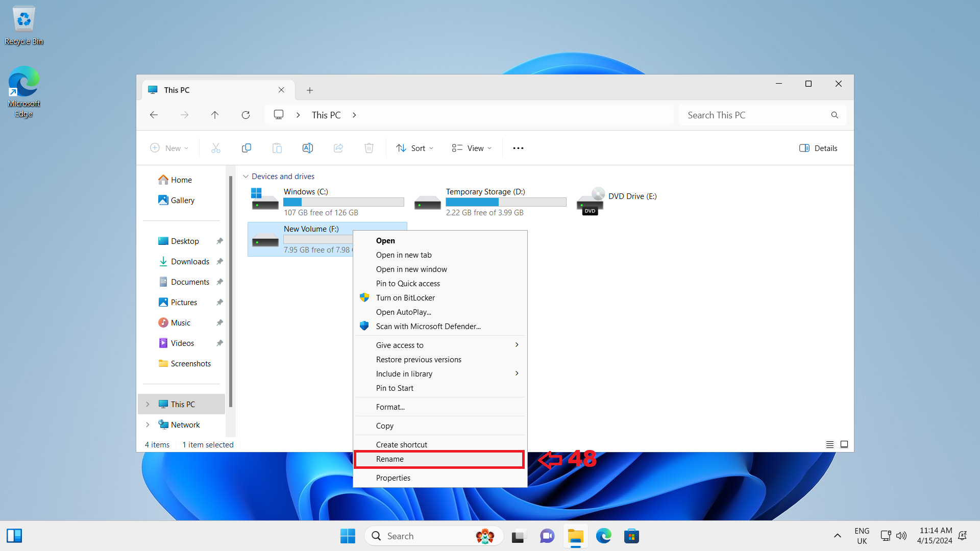Expand the Network tree node
Screen dimensions: 980x551
tap(148, 424)
